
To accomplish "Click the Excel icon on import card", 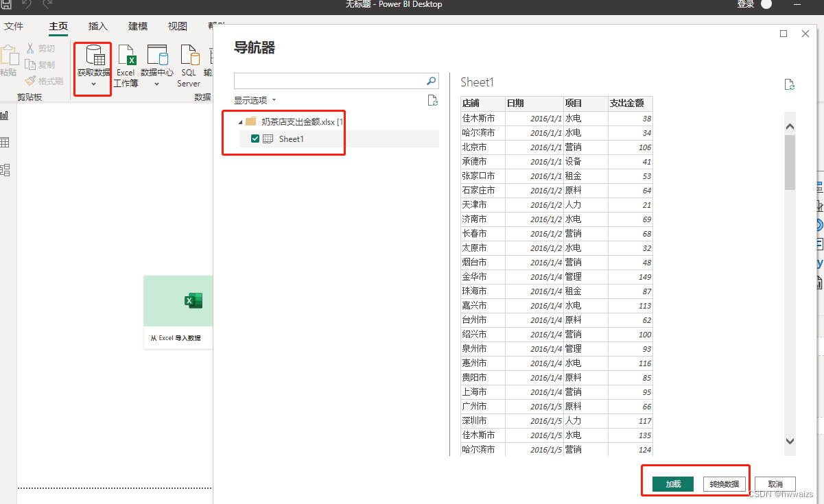I will 193,300.
